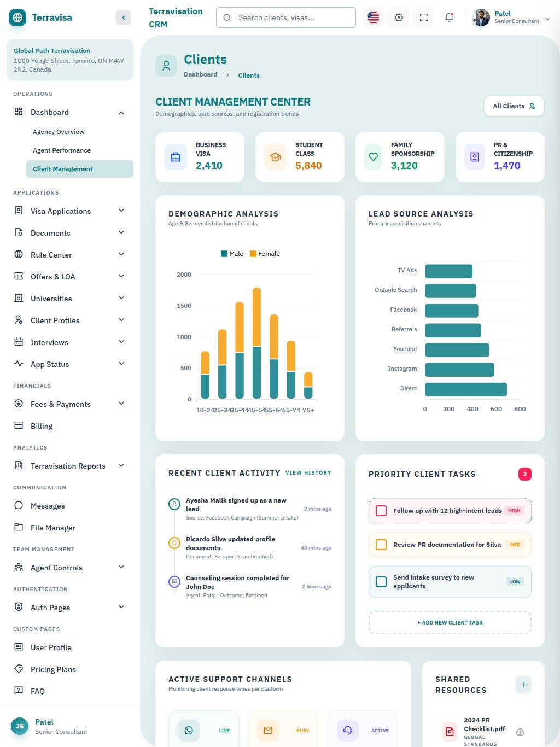The width and height of the screenshot is (560, 747).
Task: Check 'Review PR documentation for Silva' task
Action: tap(381, 545)
